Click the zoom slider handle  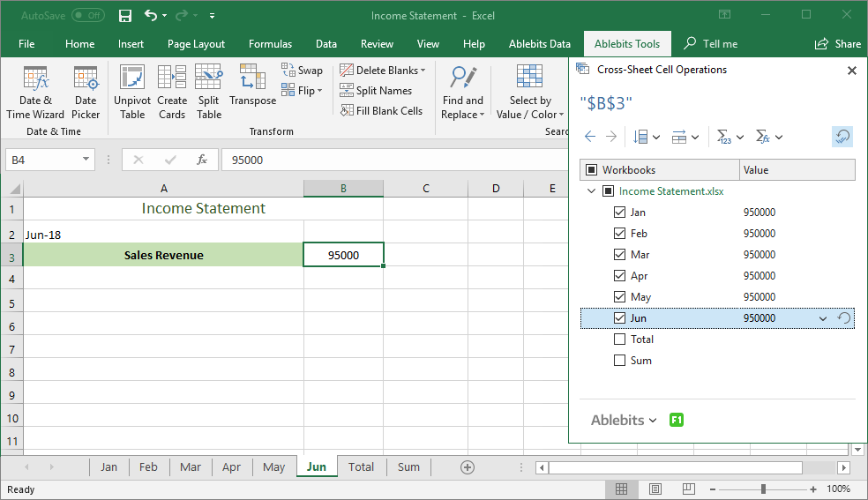(763, 489)
